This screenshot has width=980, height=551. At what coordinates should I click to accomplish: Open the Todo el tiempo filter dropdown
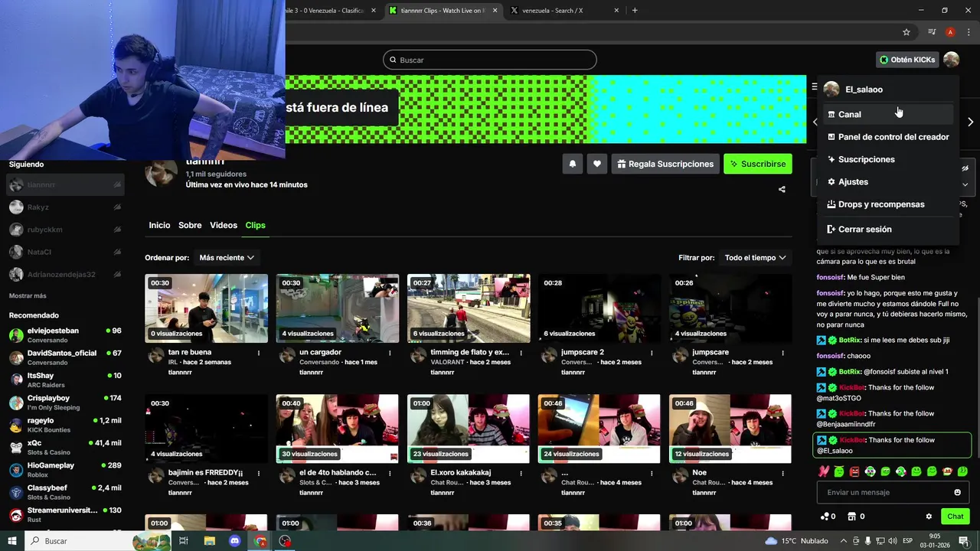click(756, 258)
